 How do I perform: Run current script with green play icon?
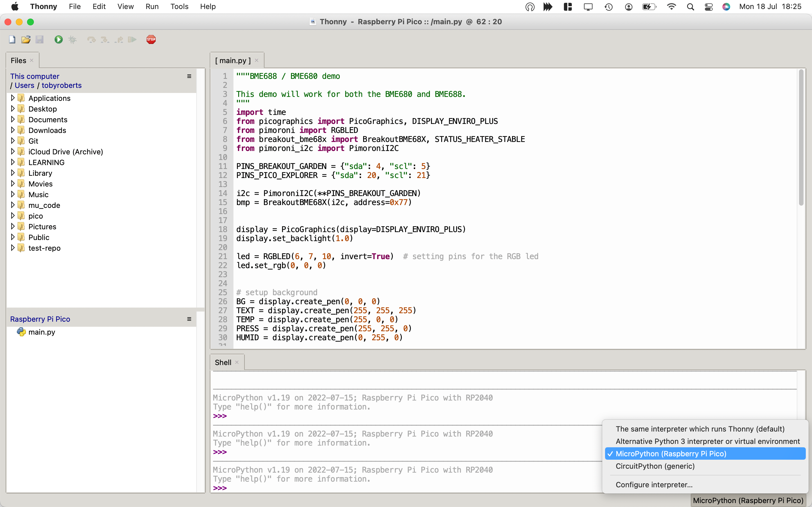click(x=58, y=39)
